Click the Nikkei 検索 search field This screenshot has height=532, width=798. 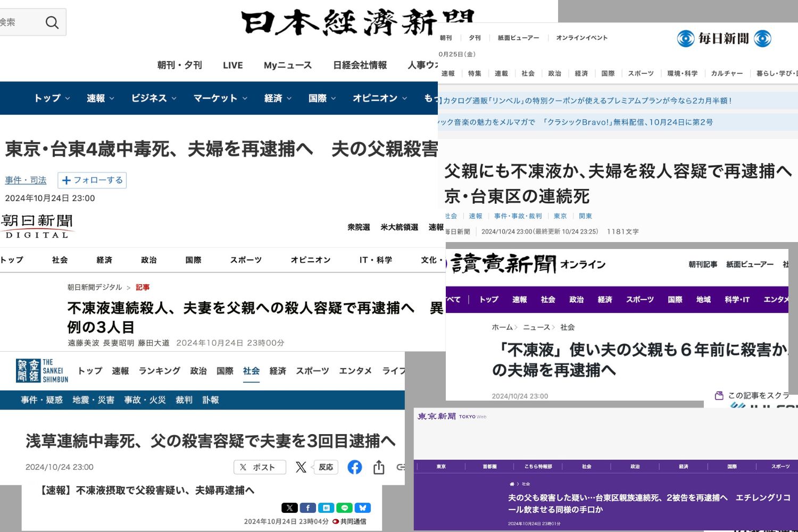click(32, 22)
